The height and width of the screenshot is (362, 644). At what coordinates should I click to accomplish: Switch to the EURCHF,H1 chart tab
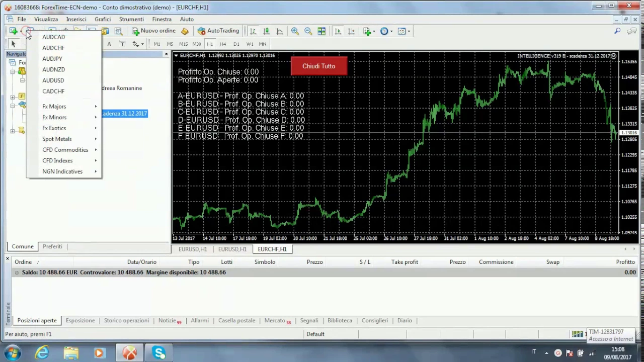click(272, 249)
